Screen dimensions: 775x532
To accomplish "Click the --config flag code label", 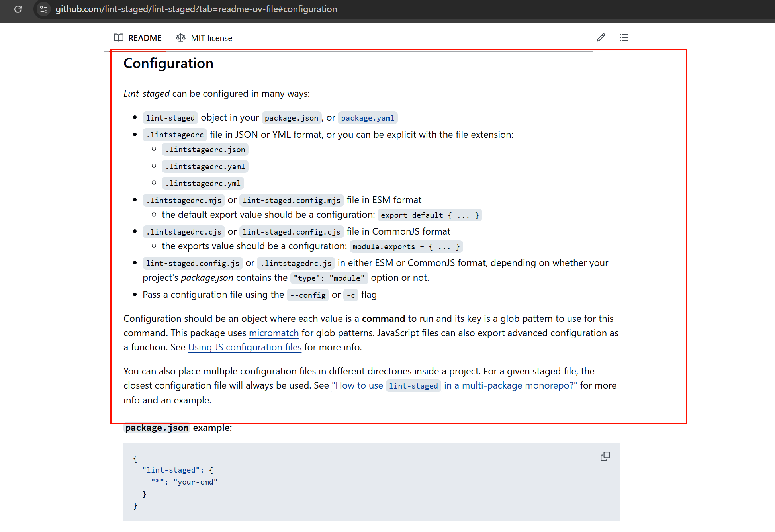I will pos(307,295).
